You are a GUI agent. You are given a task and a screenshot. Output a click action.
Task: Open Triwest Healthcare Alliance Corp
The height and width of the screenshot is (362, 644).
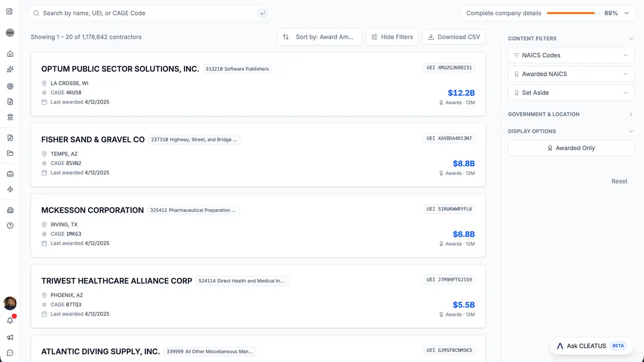116,281
